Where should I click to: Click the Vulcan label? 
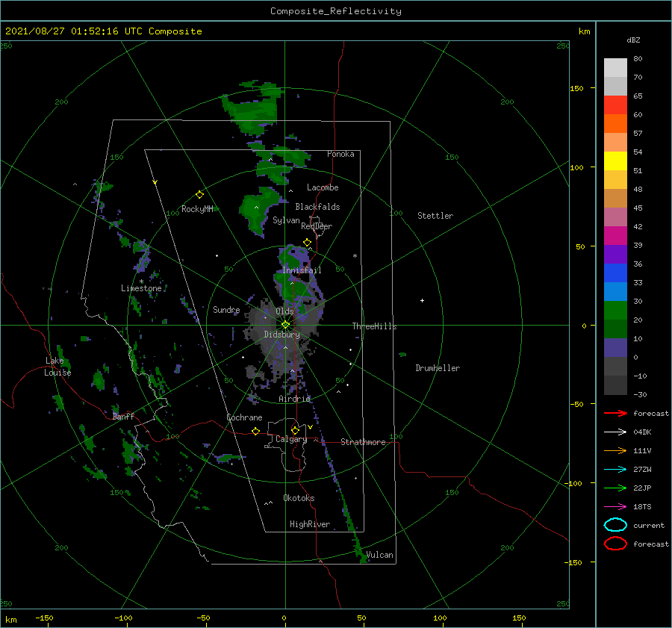point(380,555)
